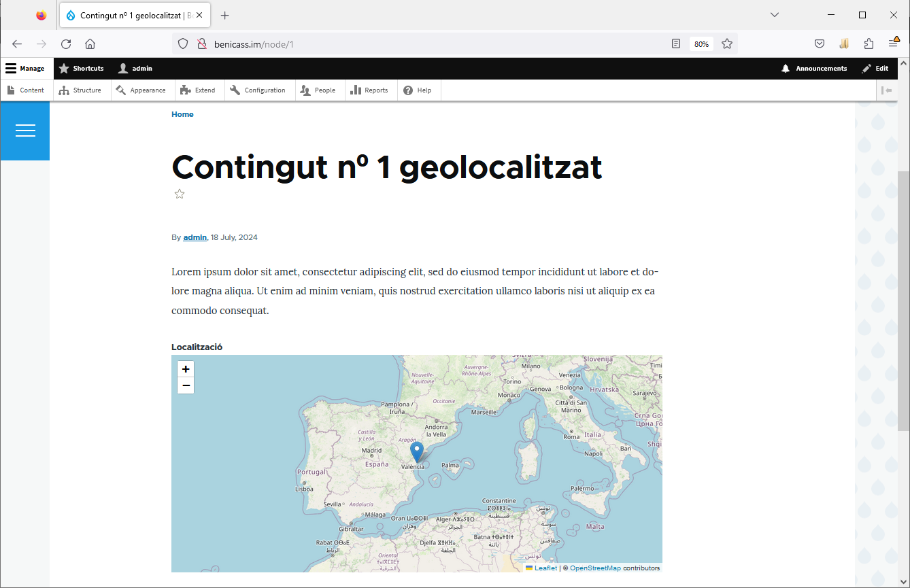910x588 pixels.
Task: Click the blue map marker near València
Action: click(x=417, y=452)
